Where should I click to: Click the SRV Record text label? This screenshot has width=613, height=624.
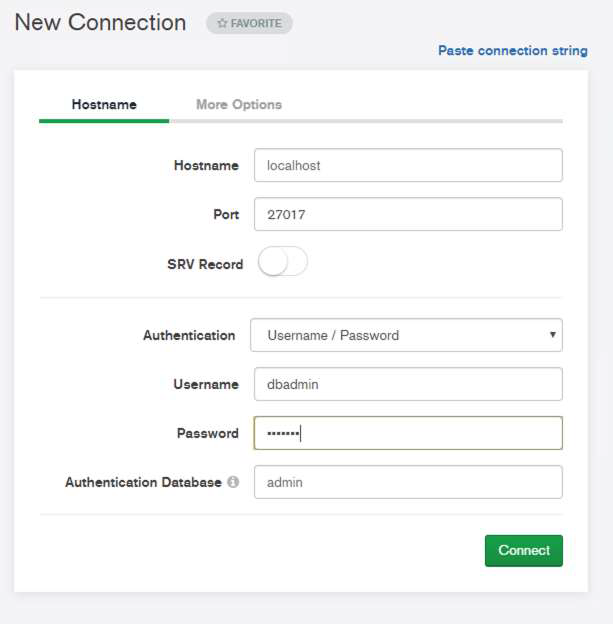pos(205,264)
